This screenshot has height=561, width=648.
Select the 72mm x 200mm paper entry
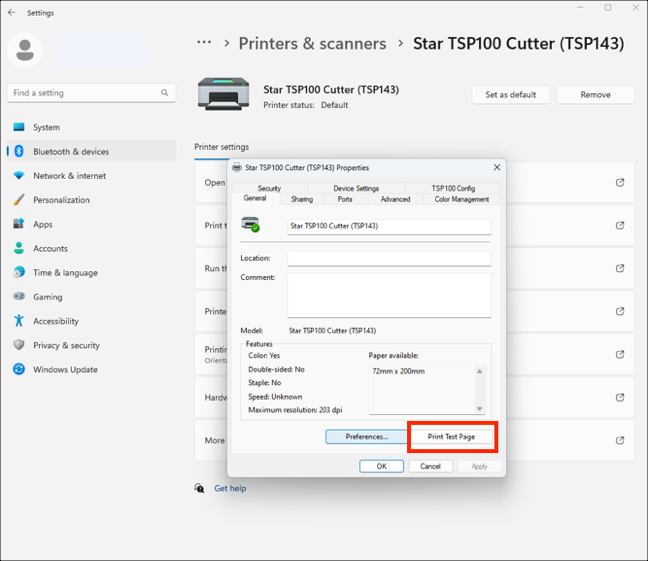[398, 371]
